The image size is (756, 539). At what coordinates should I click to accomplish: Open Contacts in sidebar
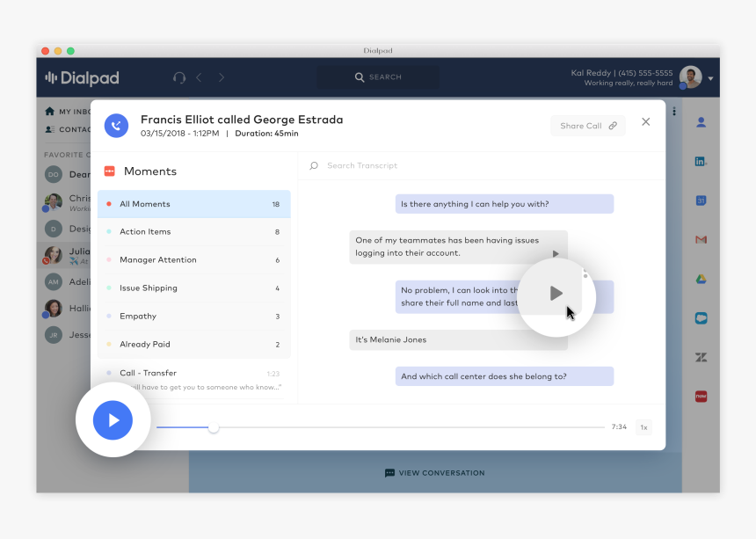[x=68, y=129]
